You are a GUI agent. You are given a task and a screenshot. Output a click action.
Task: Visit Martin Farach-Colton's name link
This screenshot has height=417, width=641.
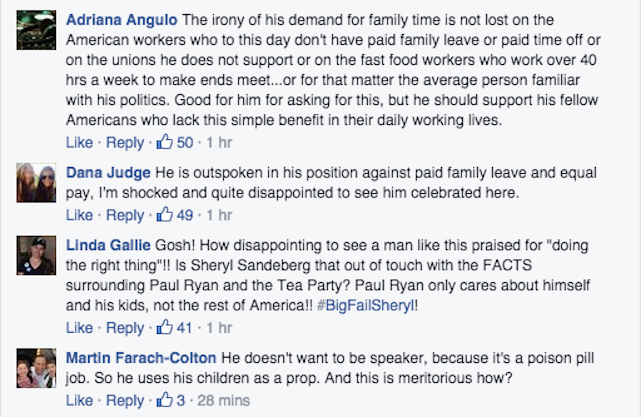[x=141, y=358]
